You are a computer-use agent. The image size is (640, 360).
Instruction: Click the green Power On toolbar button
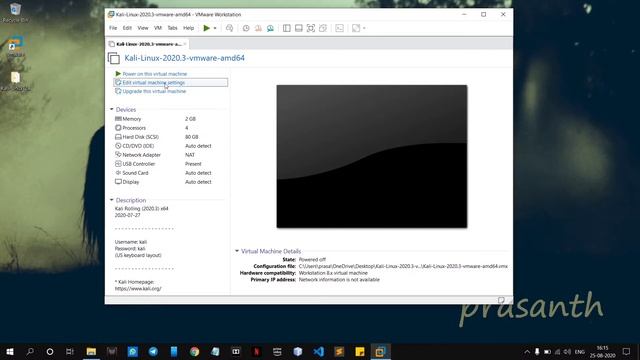[x=207, y=28]
